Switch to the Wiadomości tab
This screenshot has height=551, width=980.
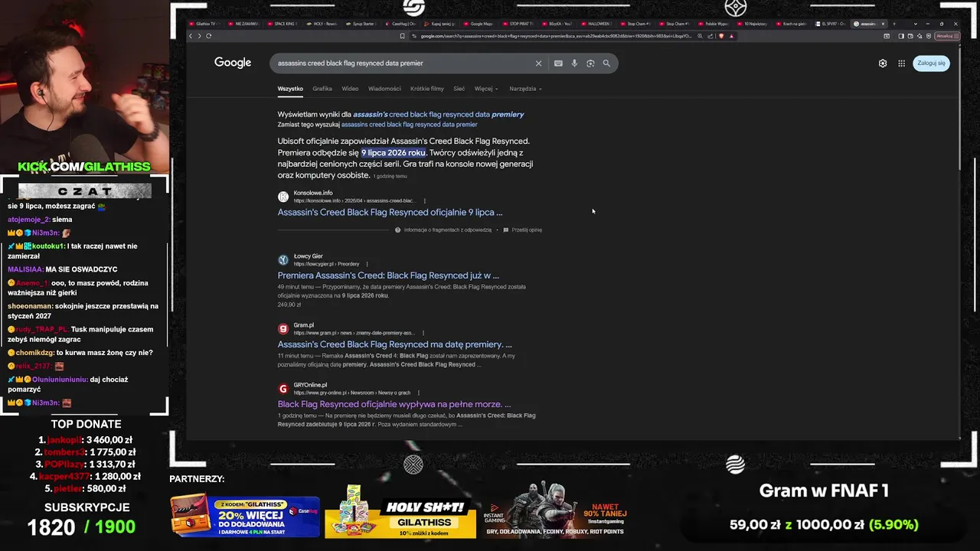(x=384, y=89)
